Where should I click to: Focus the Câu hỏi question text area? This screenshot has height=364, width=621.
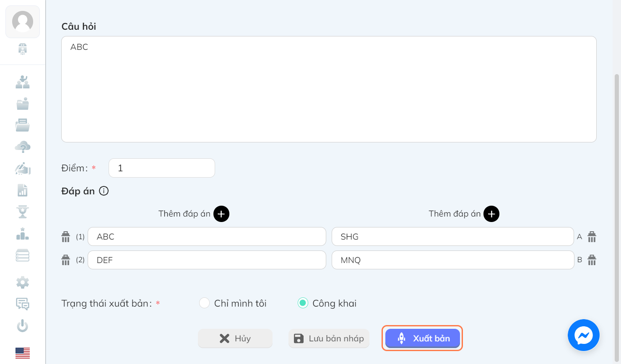(329, 89)
